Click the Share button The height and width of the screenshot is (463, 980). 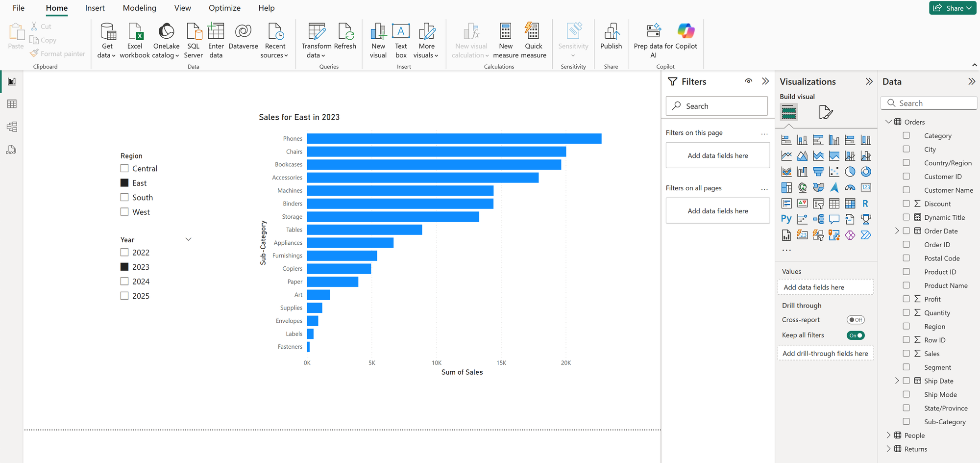pyautogui.click(x=952, y=8)
